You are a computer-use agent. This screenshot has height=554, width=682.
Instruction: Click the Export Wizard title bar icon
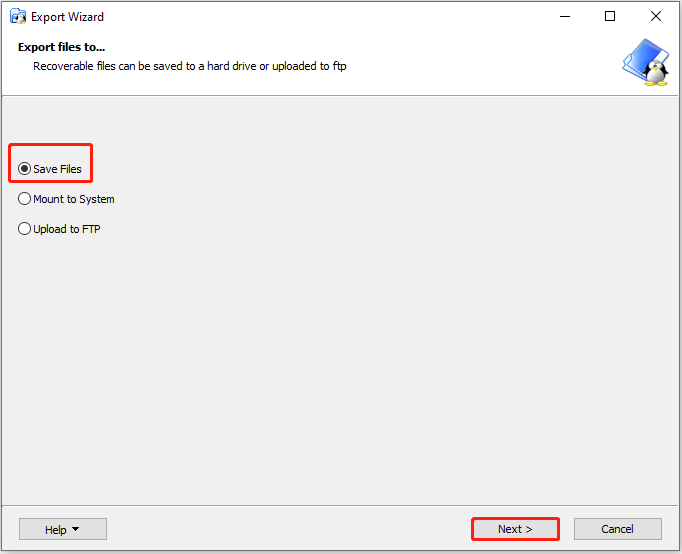pos(18,17)
